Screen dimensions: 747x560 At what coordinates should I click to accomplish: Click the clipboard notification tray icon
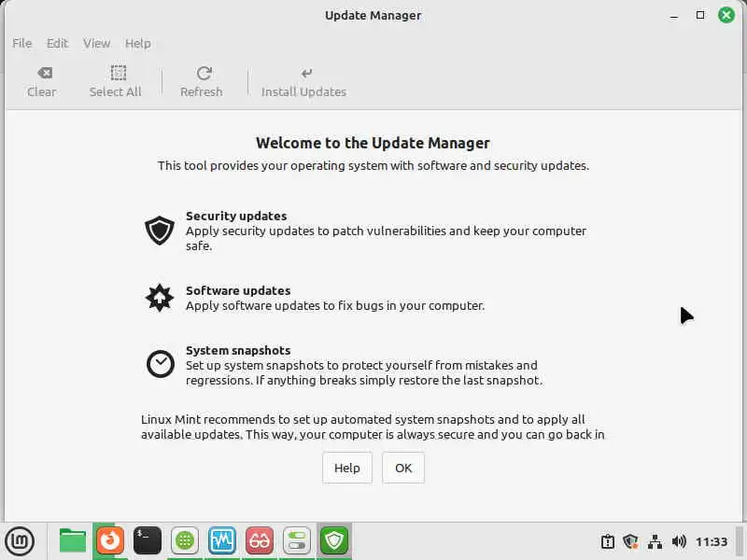coord(608,542)
